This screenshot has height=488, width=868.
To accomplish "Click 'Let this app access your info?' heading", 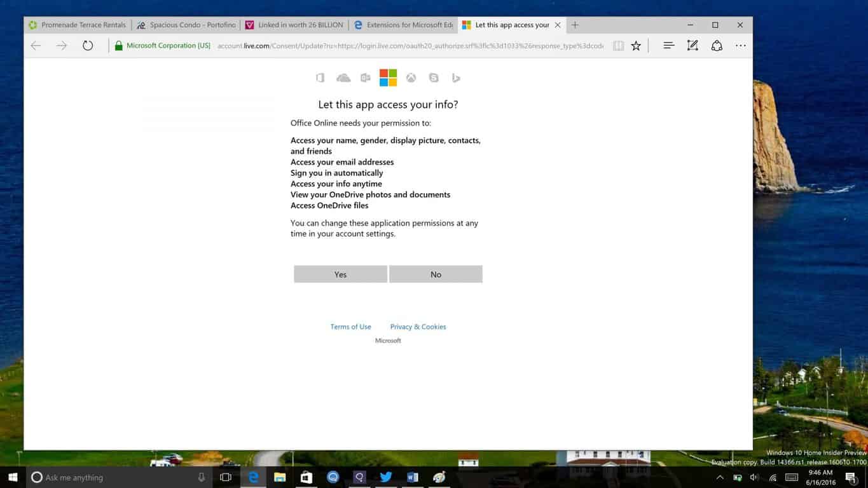I will pos(388,105).
